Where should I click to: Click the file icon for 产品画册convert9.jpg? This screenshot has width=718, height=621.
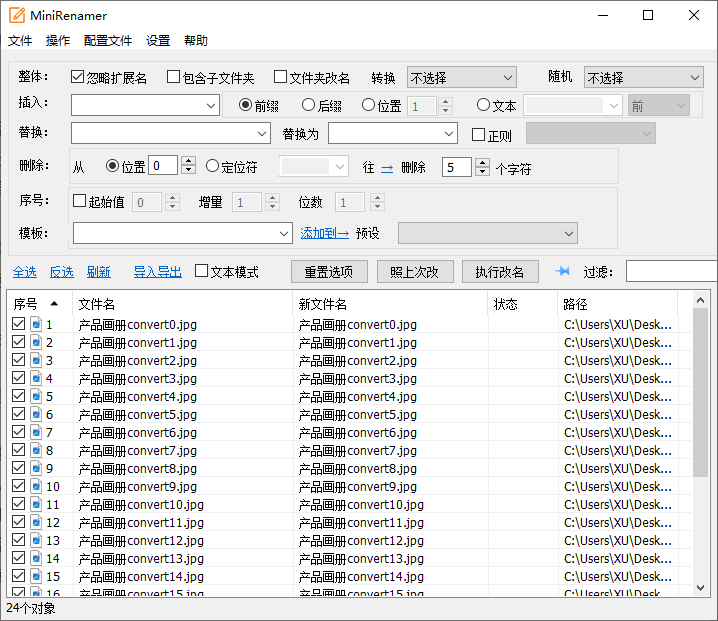click(x=36, y=486)
